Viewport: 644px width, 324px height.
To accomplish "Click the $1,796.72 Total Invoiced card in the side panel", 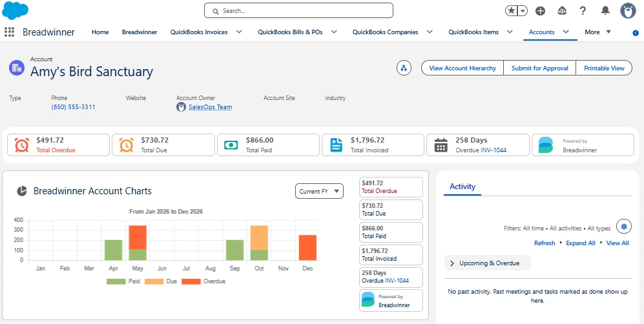I will click(x=391, y=255).
